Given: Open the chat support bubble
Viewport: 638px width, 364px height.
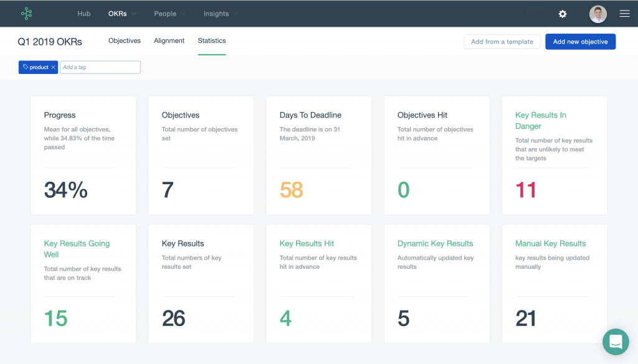Looking at the screenshot, I should click(x=616, y=342).
